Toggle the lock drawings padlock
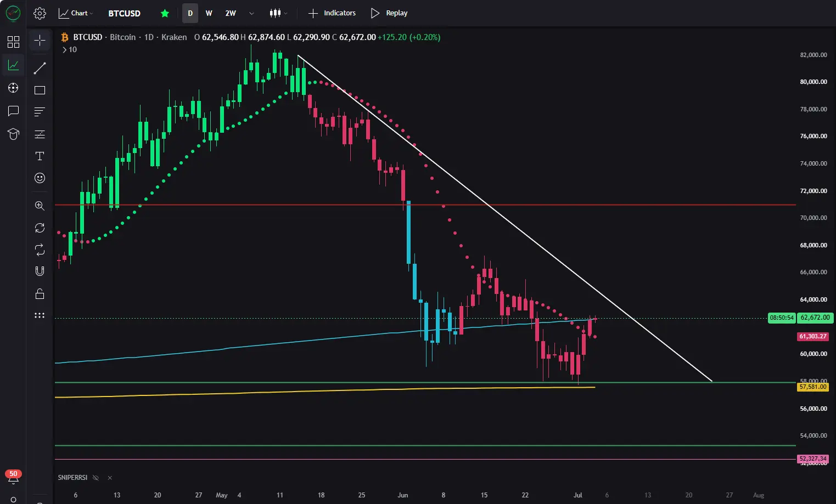 pos(40,294)
